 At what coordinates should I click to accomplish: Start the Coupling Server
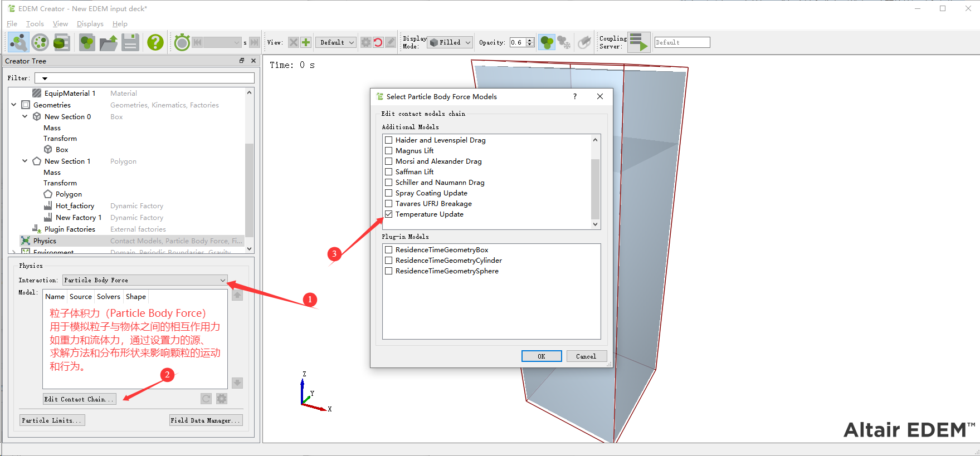tap(639, 42)
